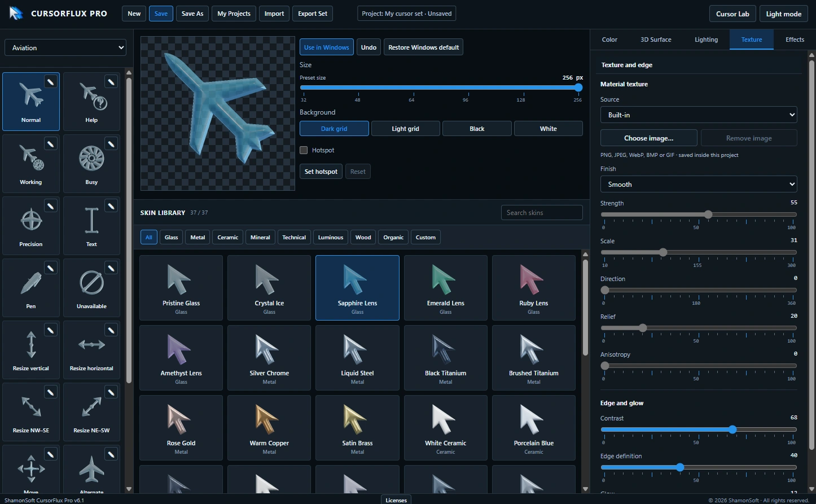
Task: Select the Help cursor airplane tile
Action: 91,102
